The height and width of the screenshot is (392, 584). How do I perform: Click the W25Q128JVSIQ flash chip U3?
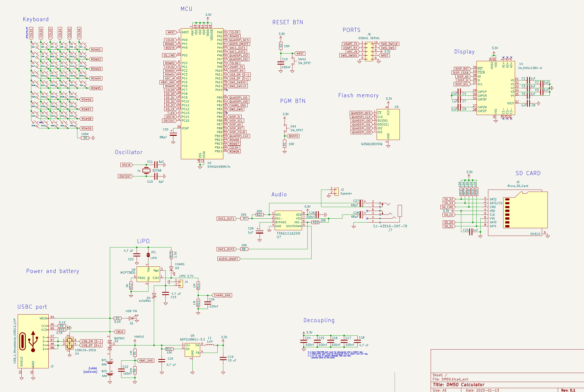[388, 124]
